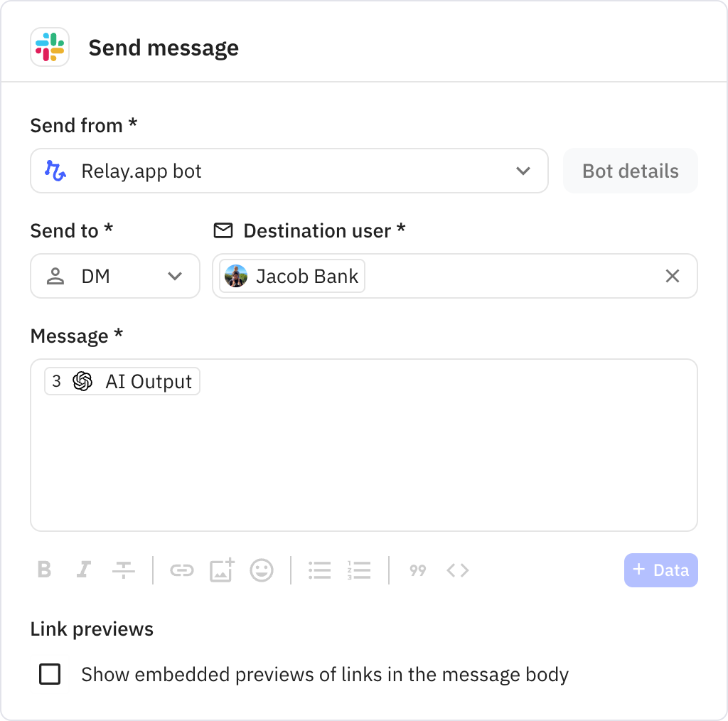Apply blockquote formatting
Image resolution: width=728 pixels, height=721 pixels.
(417, 570)
